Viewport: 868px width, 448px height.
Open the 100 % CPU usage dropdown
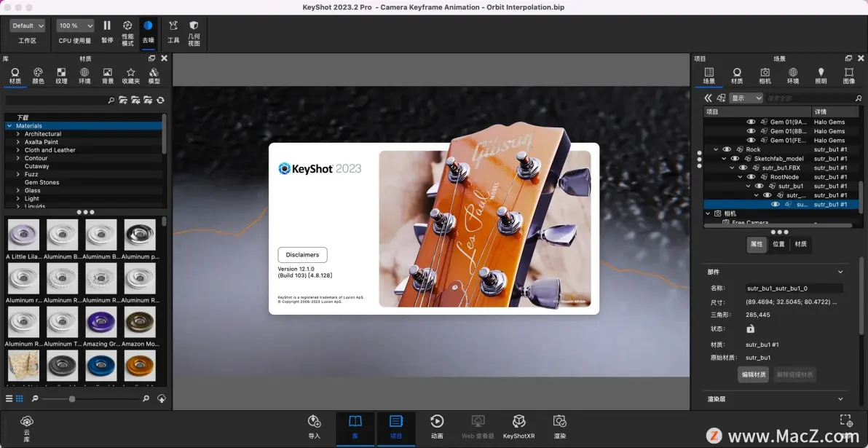click(75, 25)
